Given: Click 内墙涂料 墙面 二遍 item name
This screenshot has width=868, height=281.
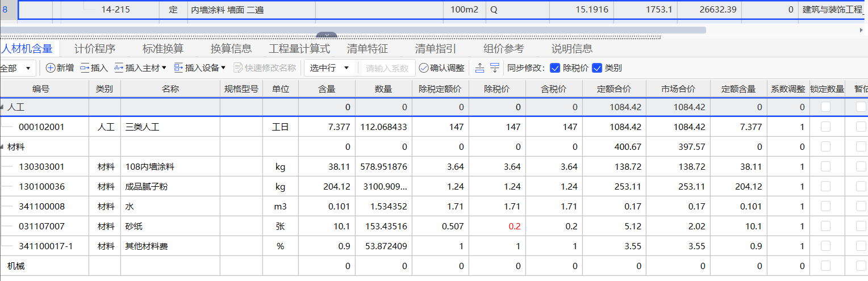Looking at the screenshot, I should tap(227, 10).
